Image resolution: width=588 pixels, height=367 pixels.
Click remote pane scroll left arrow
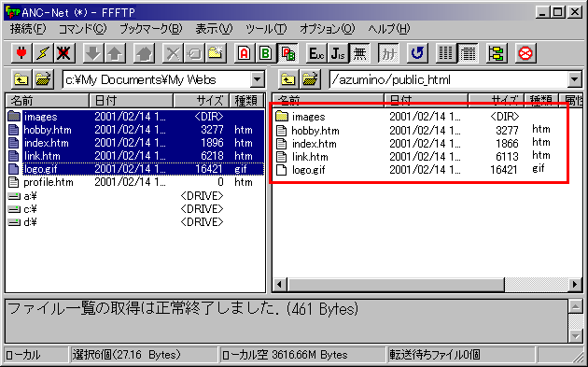tap(280, 285)
